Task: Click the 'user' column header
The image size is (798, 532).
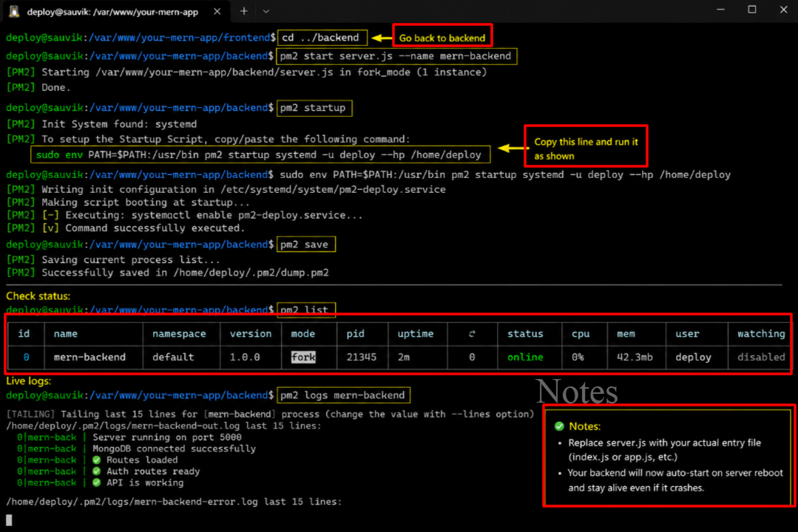Action: (x=687, y=334)
